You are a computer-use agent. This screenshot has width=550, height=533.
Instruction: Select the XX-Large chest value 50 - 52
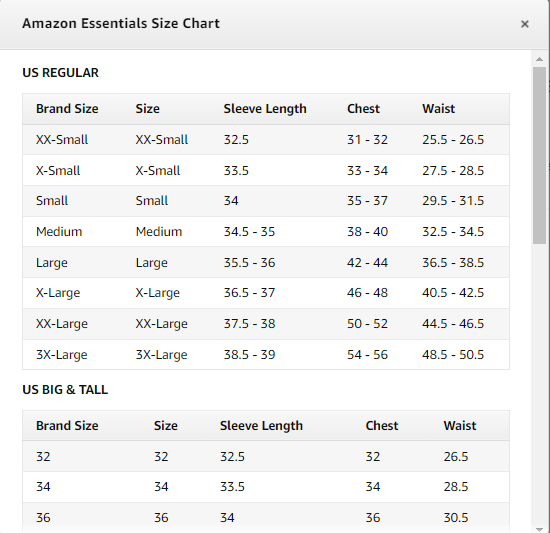(367, 323)
